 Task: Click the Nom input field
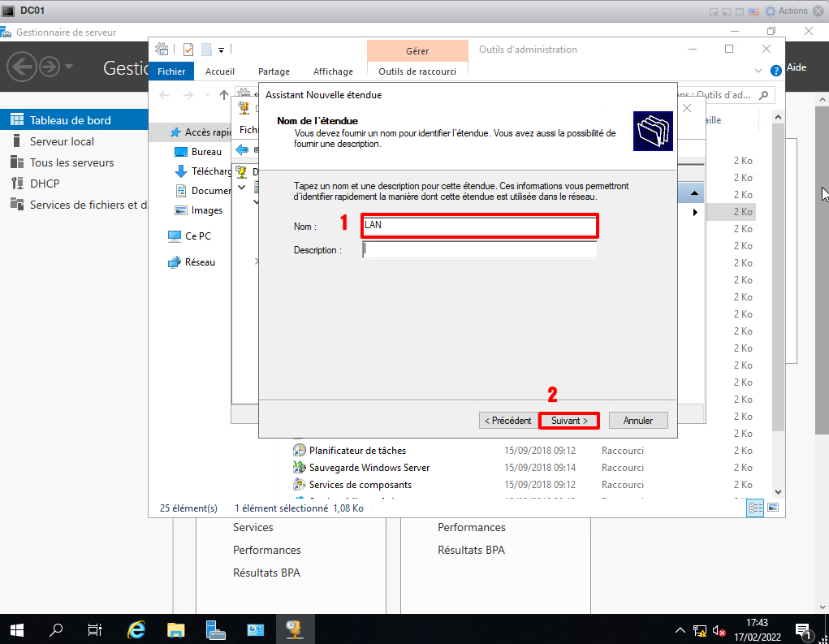pyautogui.click(x=479, y=225)
